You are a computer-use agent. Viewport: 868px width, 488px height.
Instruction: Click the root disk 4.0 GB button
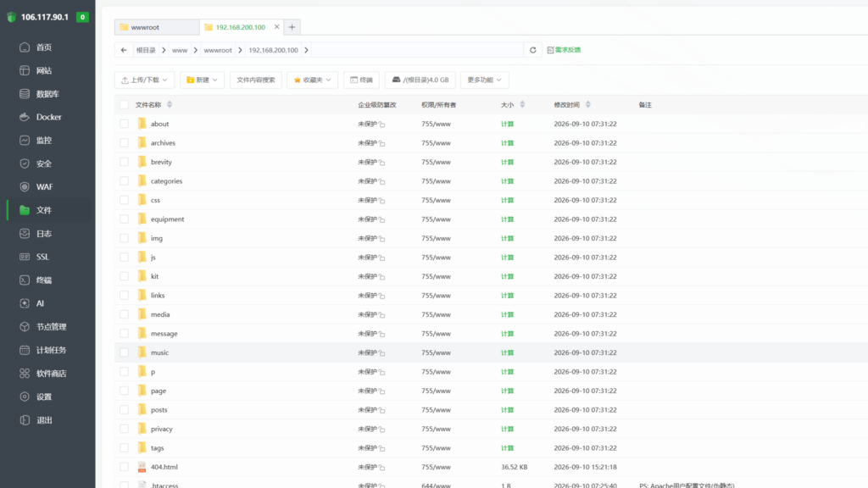click(x=420, y=80)
